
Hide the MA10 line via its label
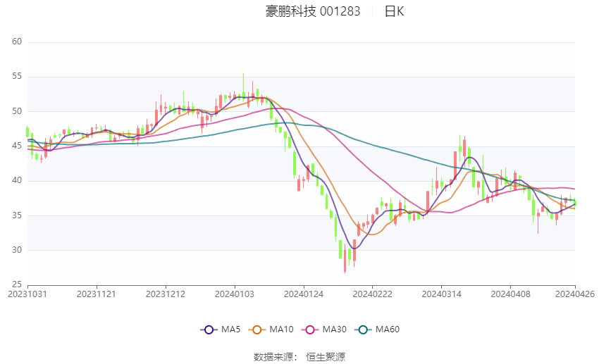pyautogui.click(x=282, y=330)
